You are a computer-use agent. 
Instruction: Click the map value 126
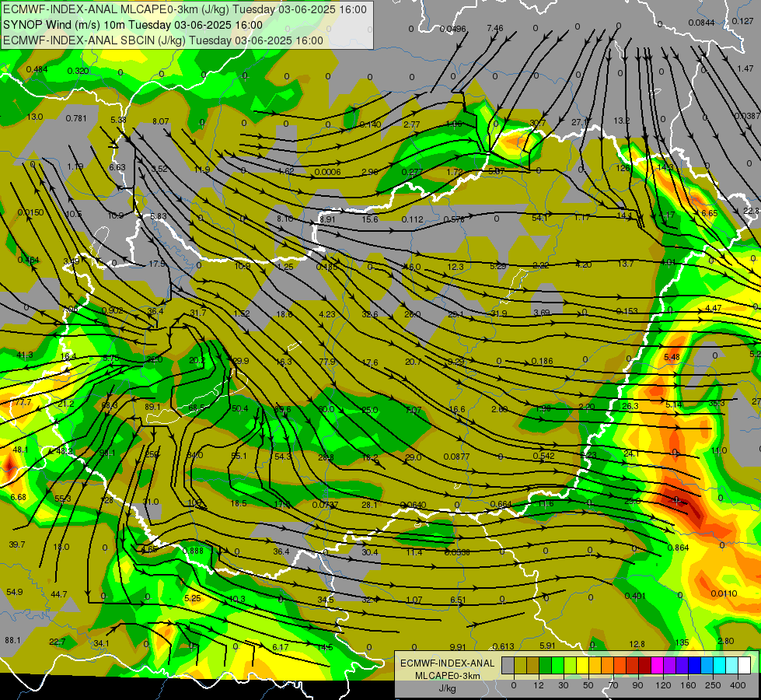coord(623,168)
